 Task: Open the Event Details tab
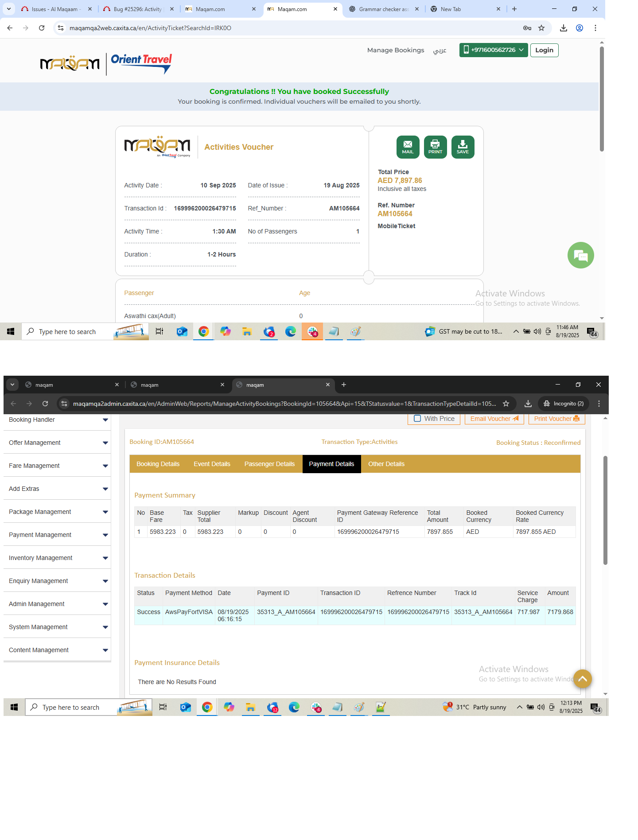212,464
